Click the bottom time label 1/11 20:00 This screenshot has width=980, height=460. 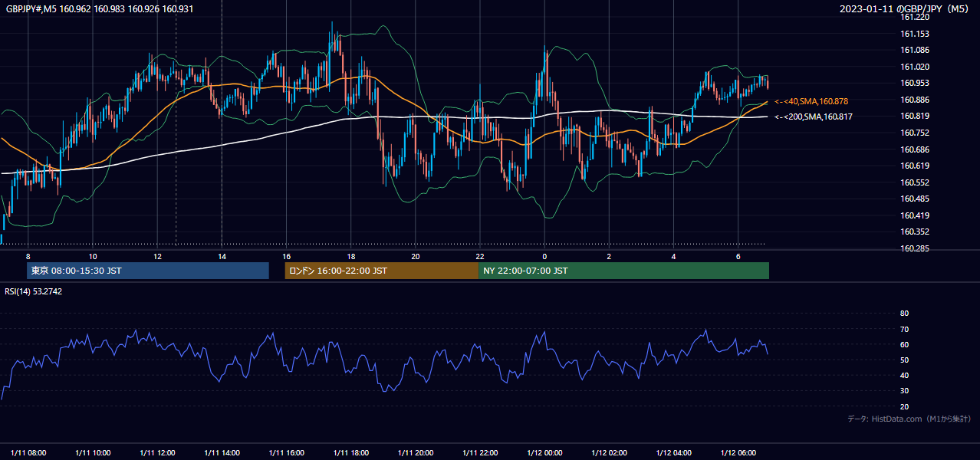(416, 452)
